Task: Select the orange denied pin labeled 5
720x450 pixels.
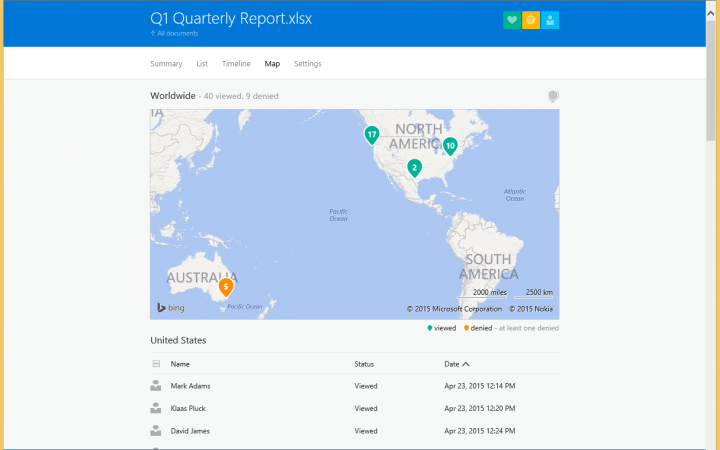Action: coord(225,287)
